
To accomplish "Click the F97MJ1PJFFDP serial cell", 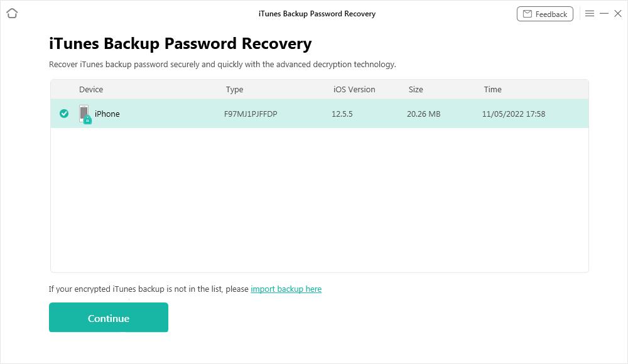I will [x=251, y=114].
